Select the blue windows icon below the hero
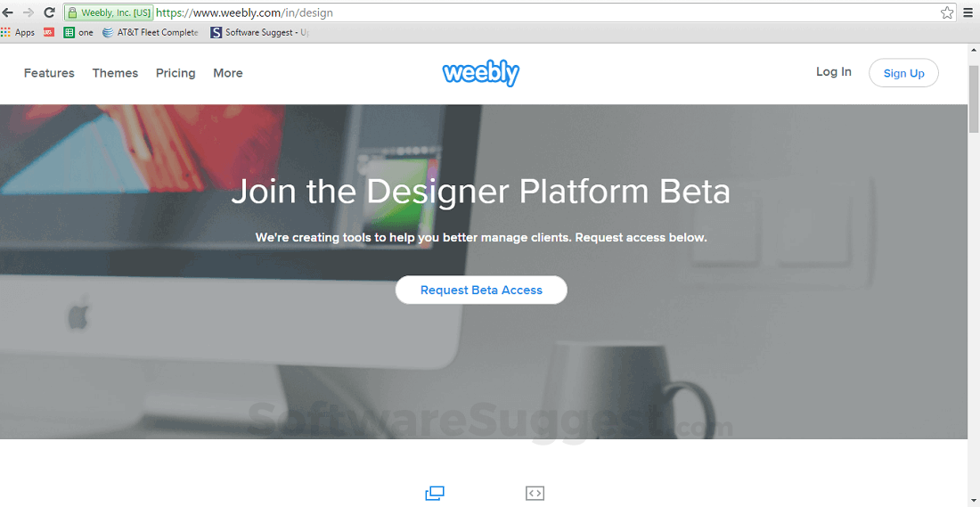This screenshot has height=507, width=980. pos(435,494)
